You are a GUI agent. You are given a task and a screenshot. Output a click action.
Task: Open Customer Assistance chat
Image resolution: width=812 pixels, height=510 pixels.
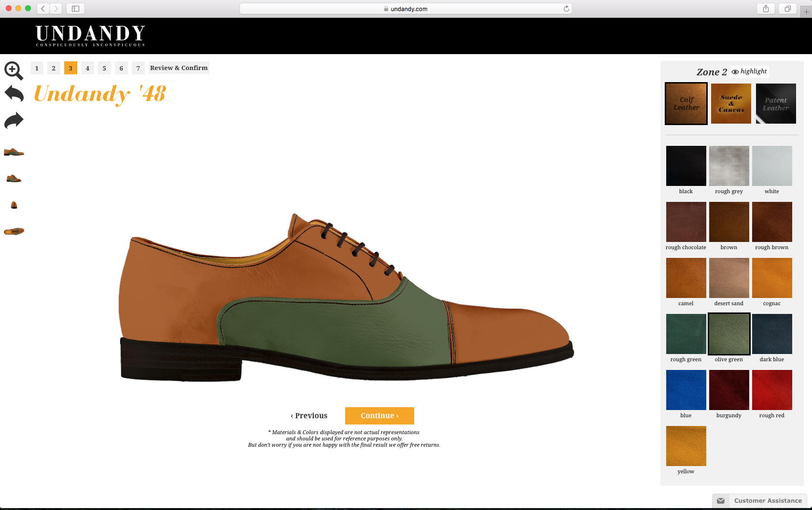(759, 501)
